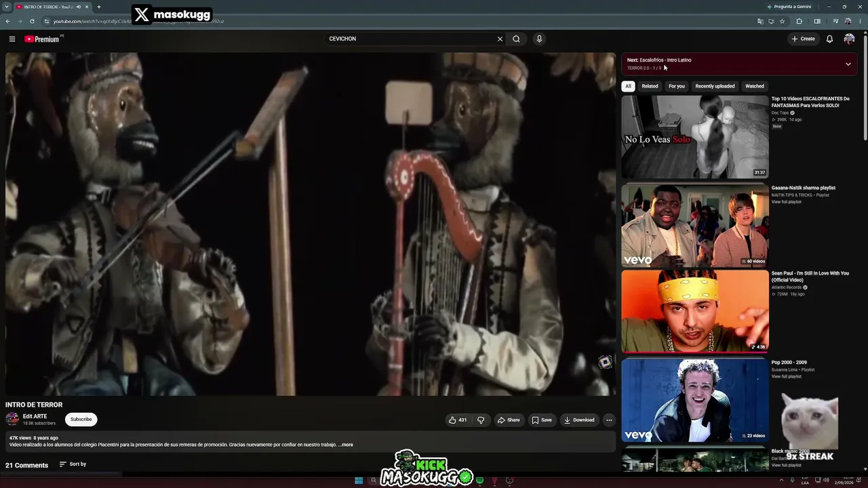Select the Related filter chip

[x=650, y=86]
